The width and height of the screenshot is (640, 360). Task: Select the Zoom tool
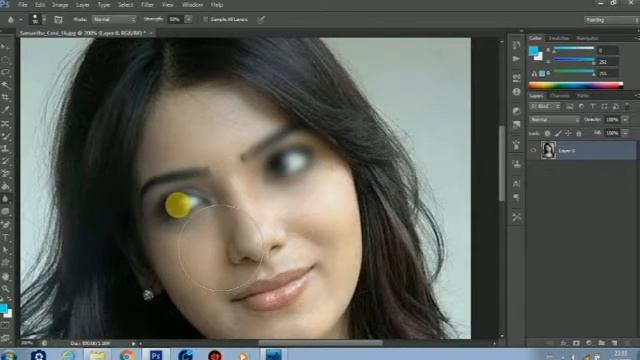click(x=5, y=289)
